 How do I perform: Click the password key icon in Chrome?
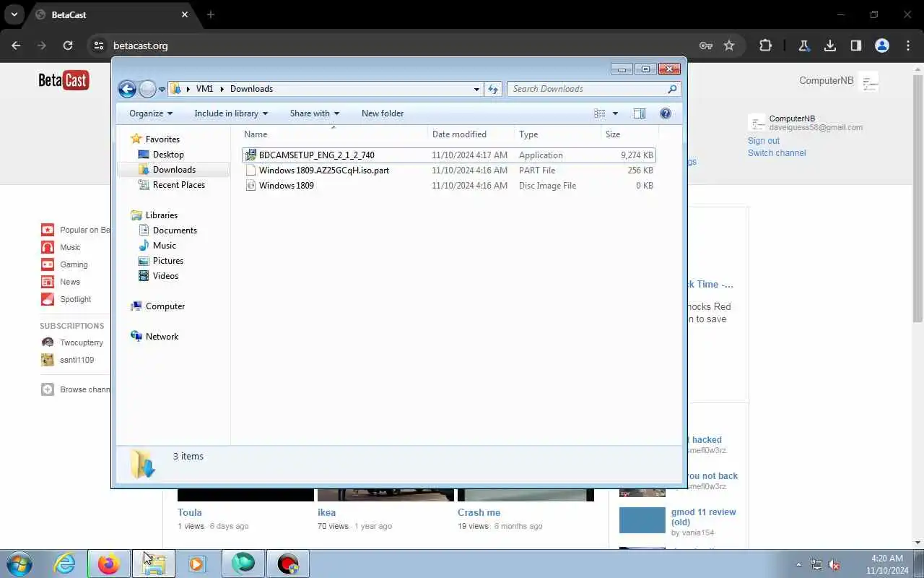coord(706,46)
